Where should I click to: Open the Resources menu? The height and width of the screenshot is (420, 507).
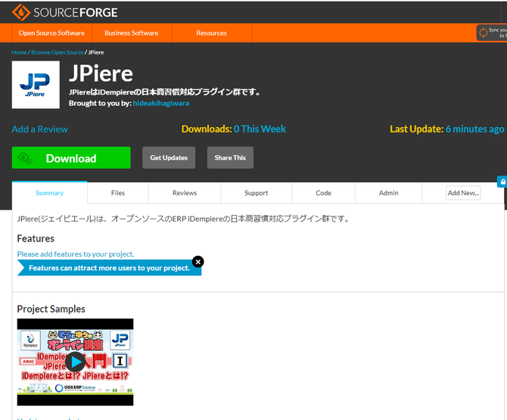(211, 33)
